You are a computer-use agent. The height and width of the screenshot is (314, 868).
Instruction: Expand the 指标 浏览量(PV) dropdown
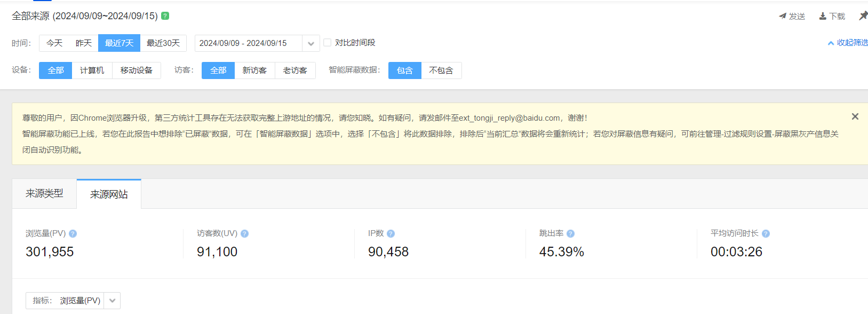pyautogui.click(x=112, y=301)
